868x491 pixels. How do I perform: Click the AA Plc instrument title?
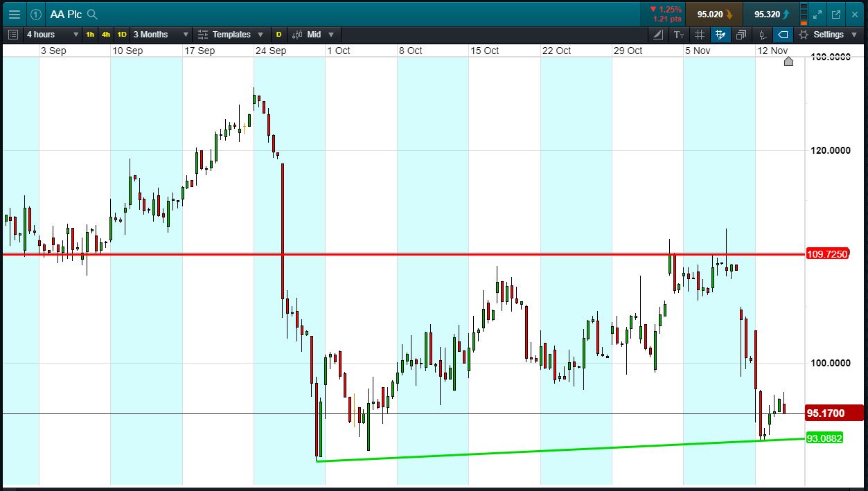click(66, 14)
